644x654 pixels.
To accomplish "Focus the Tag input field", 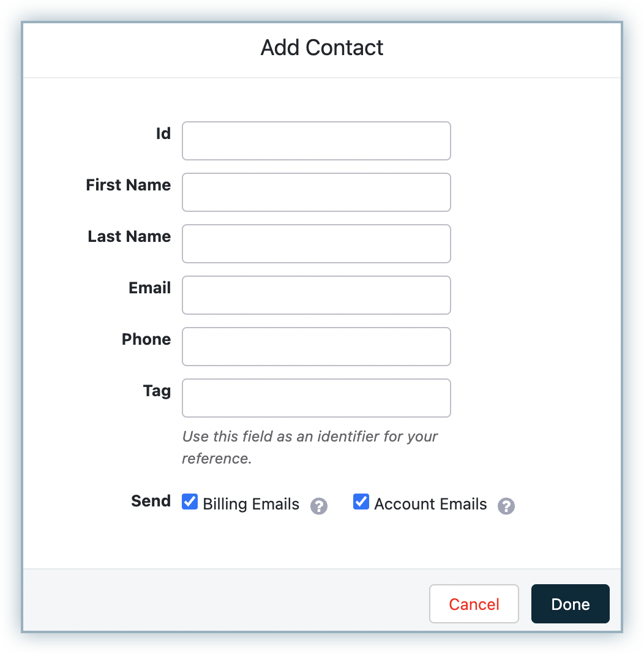I will [316, 398].
